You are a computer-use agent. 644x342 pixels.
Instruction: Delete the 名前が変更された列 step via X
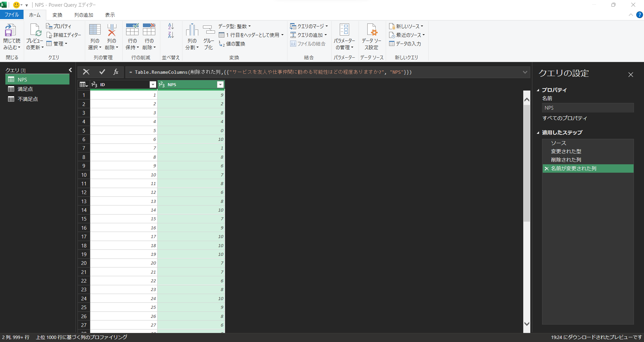[547, 169]
